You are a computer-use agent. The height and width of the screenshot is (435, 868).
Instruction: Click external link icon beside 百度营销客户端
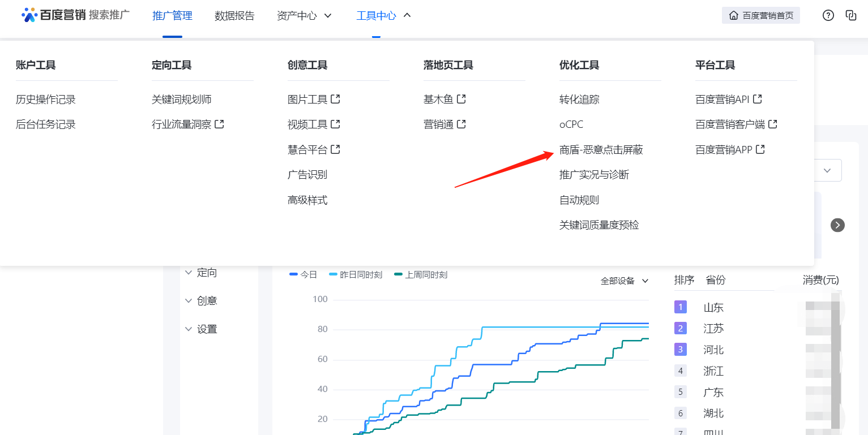coord(773,124)
